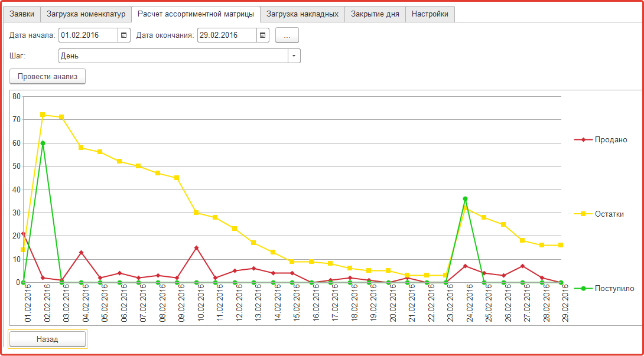Click the yellow Остатки point on 10.02.2016
The image size is (644, 356).
click(196, 213)
